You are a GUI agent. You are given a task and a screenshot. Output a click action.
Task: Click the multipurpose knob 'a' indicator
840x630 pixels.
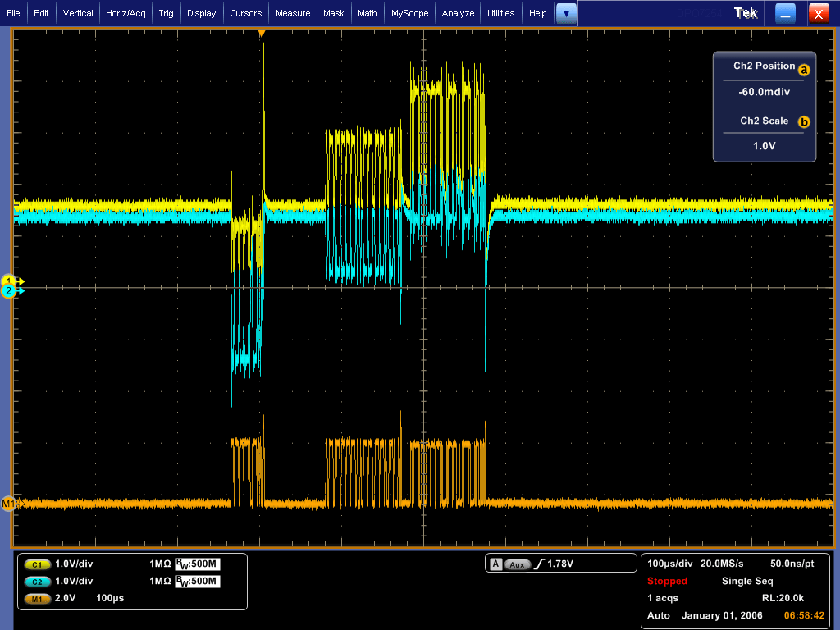804,71
